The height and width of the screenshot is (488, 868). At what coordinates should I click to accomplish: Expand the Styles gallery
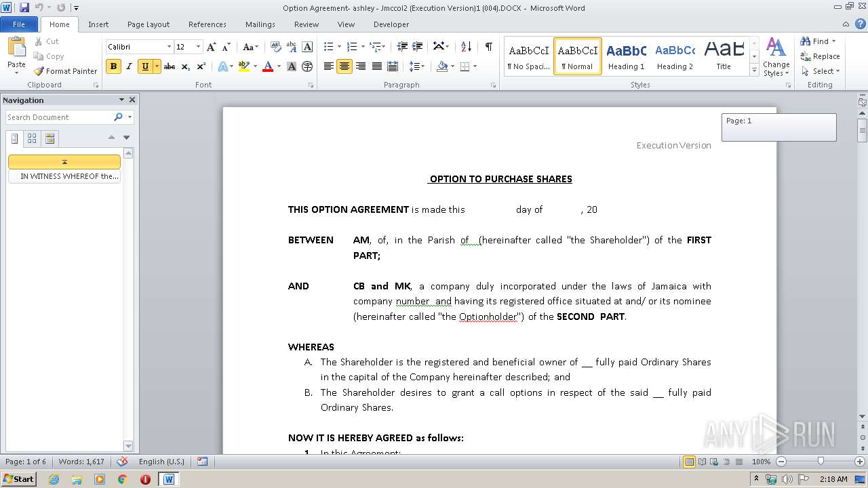pyautogui.click(x=754, y=71)
